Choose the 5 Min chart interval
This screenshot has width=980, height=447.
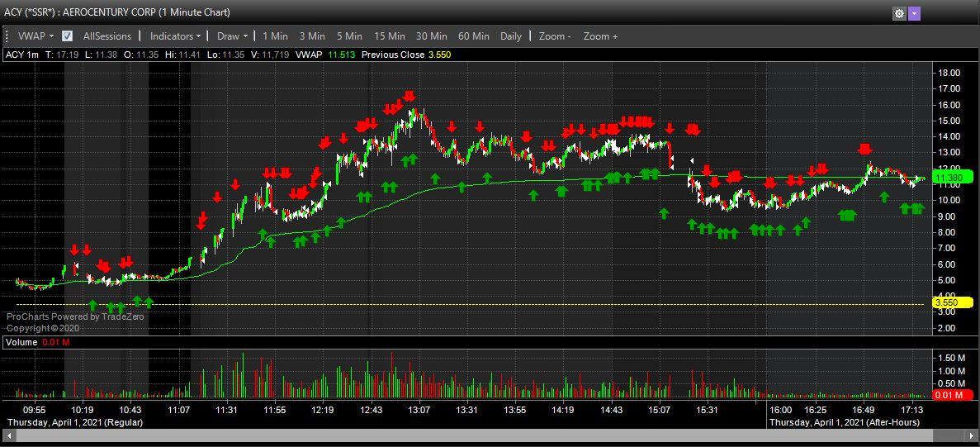(x=349, y=36)
